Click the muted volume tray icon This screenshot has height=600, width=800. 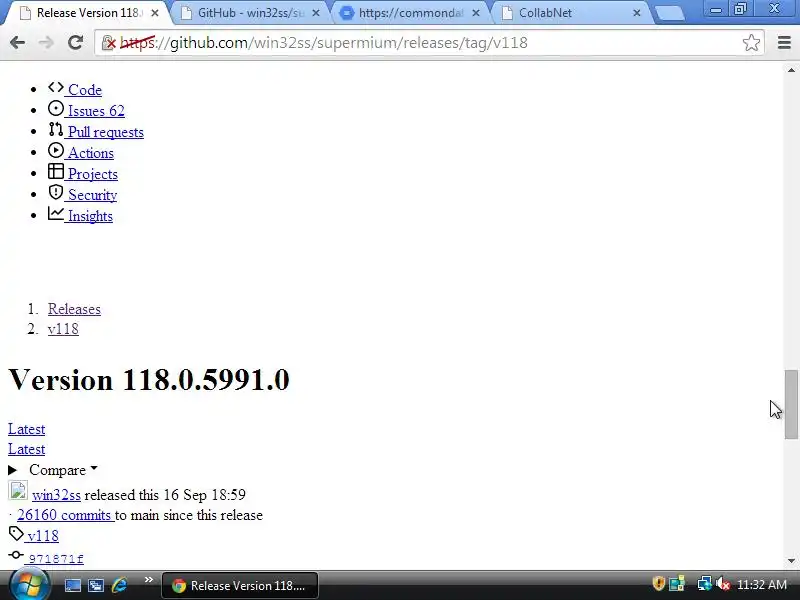click(722, 584)
